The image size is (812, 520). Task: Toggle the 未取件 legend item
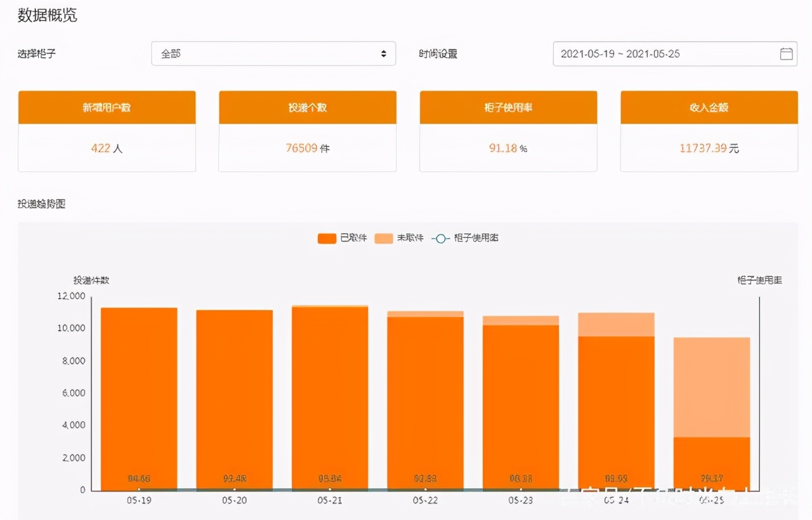click(x=399, y=238)
